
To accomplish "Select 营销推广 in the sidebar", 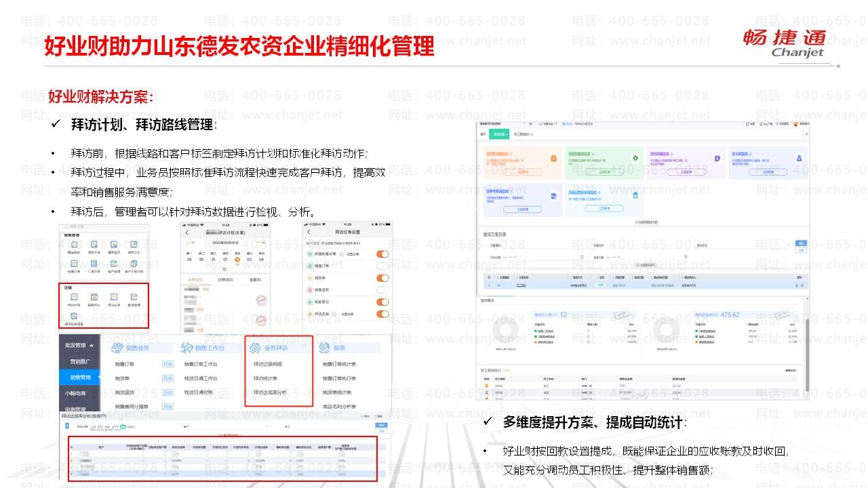I will tap(81, 362).
